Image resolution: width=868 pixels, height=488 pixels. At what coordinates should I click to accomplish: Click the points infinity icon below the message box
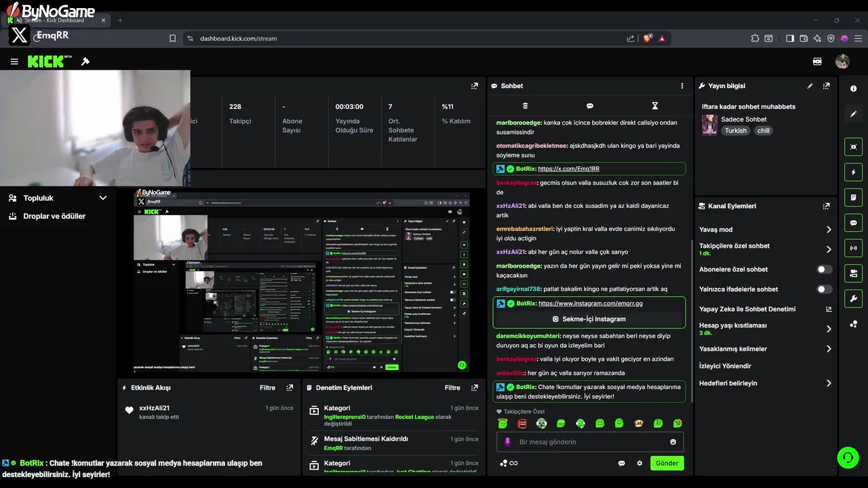coord(509,463)
